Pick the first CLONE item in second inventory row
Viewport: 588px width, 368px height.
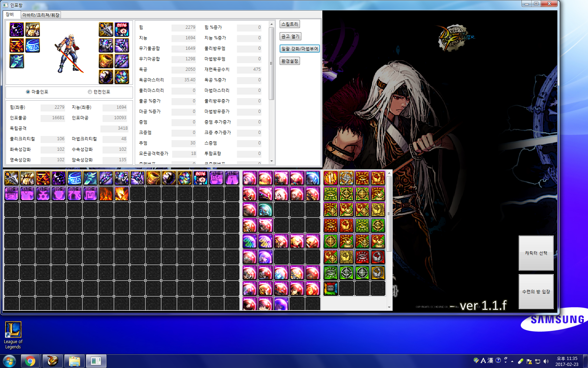click(12, 194)
